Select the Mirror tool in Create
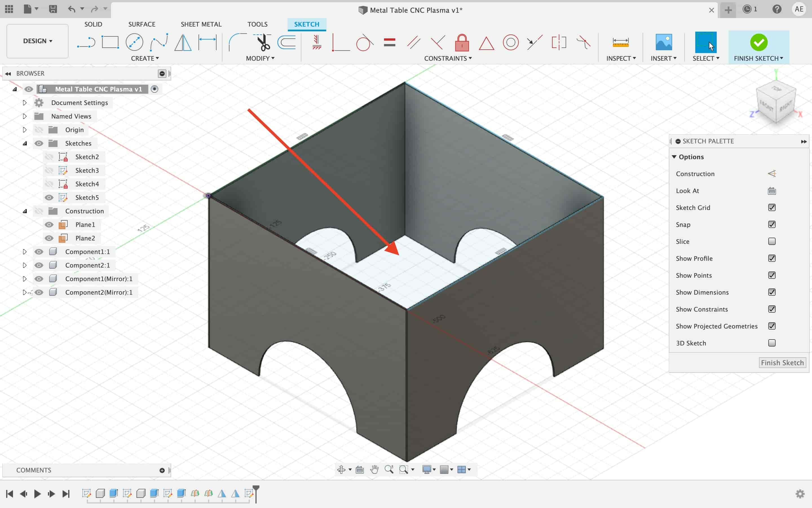This screenshot has height=508, width=812. click(183, 42)
